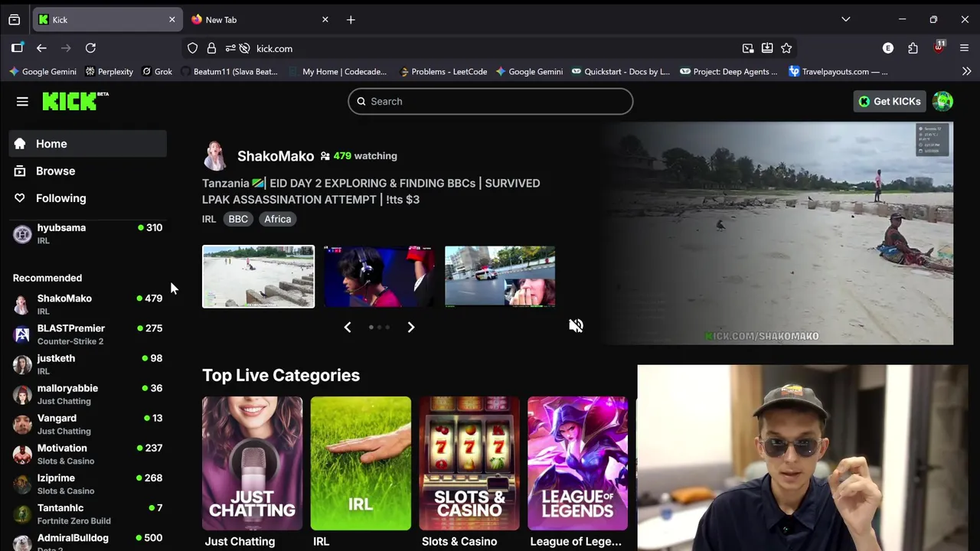Show more bookmarks chevron
The image size is (980, 551).
pos(966,71)
